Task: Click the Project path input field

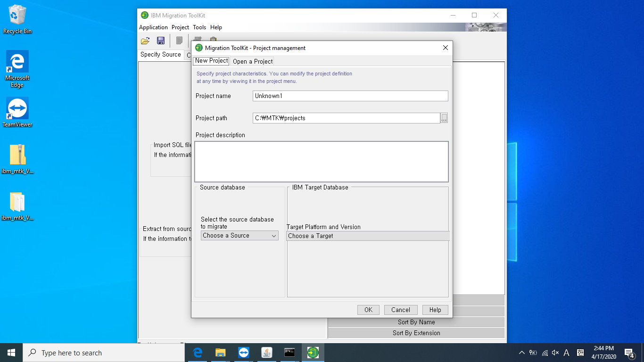Action: [x=347, y=118]
